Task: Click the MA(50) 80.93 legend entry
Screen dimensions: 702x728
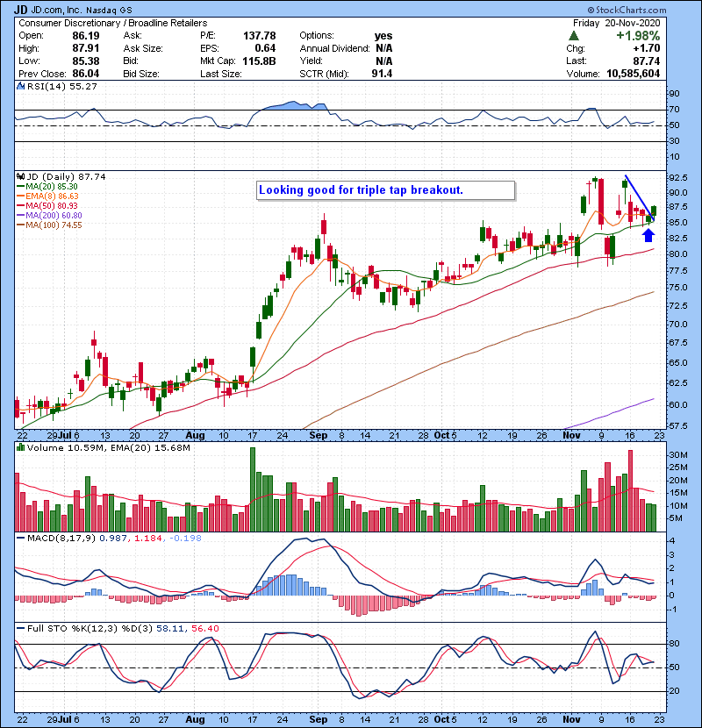Action: [x=48, y=205]
